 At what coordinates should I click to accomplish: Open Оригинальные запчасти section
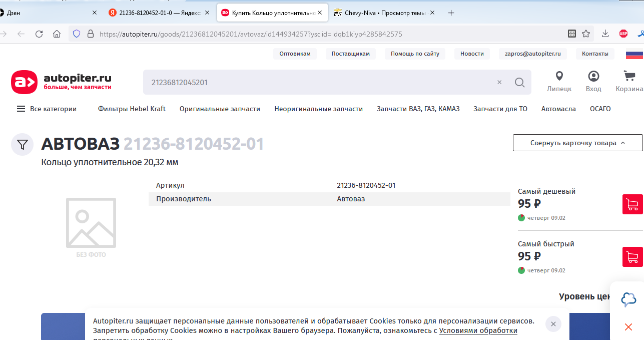(x=220, y=109)
